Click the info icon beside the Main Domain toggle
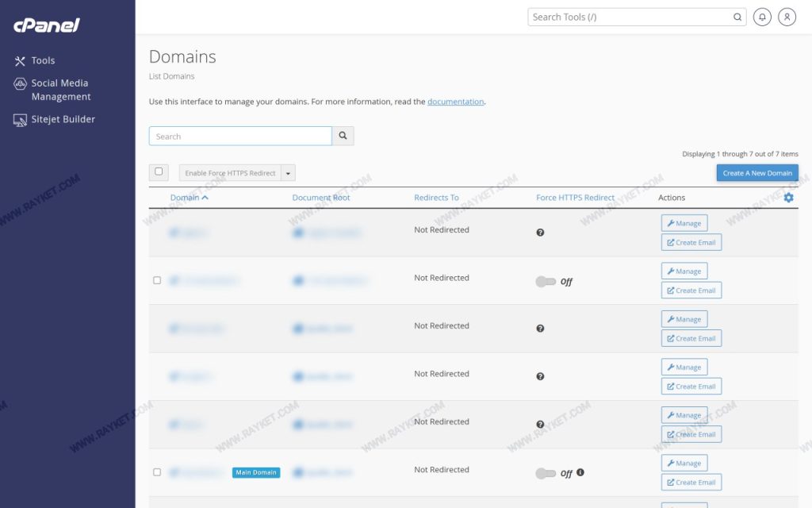The width and height of the screenshot is (812, 508). 580,472
